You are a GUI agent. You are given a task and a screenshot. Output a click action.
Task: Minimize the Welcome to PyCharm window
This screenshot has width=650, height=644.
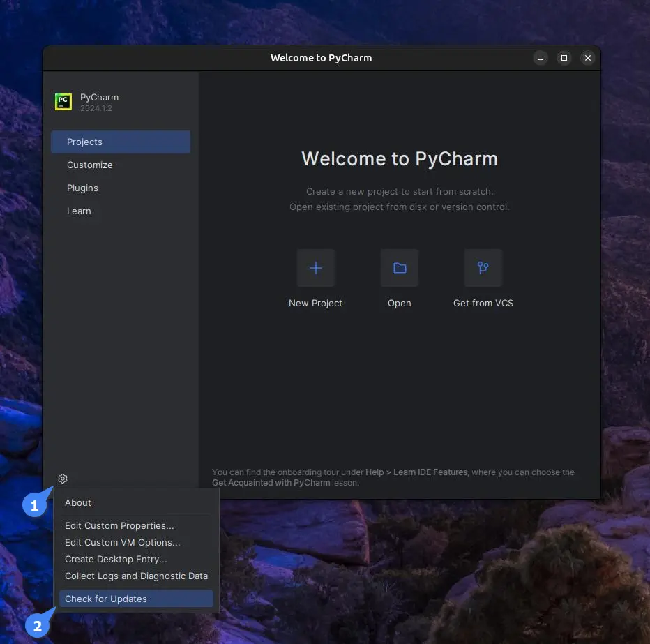click(540, 58)
